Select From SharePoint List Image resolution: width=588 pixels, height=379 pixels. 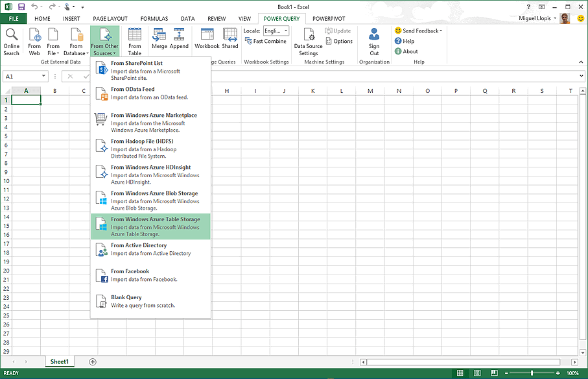151,70
